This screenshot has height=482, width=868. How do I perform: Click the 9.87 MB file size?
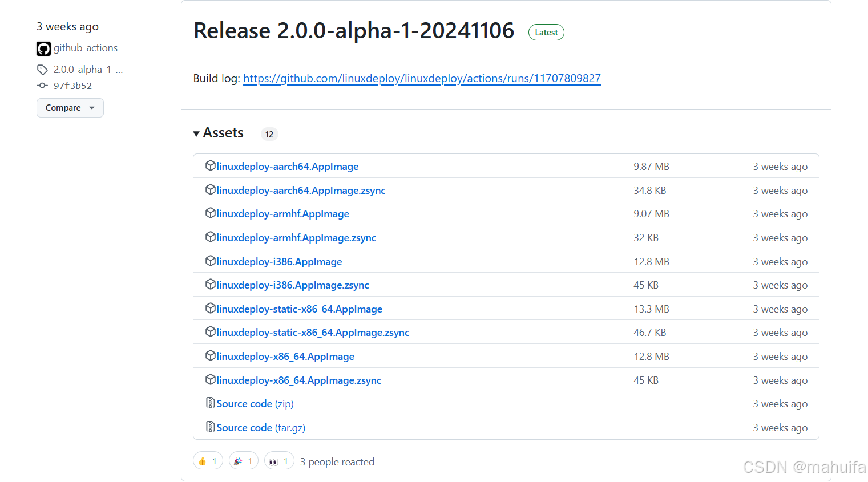[x=651, y=167]
